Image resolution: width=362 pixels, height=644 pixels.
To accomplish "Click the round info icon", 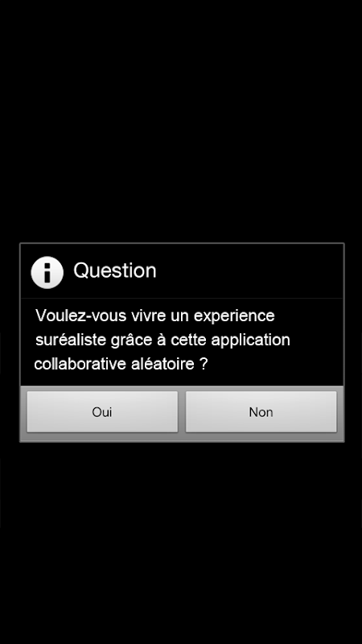I will click(x=47, y=272).
